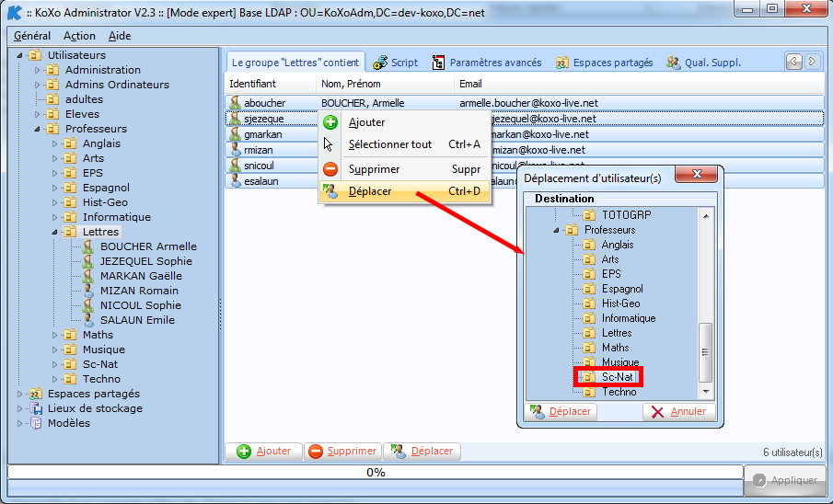The width and height of the screenshot is (833, 504).
Task: Click the Lieux de stockage icon
Action: (35, 409)
